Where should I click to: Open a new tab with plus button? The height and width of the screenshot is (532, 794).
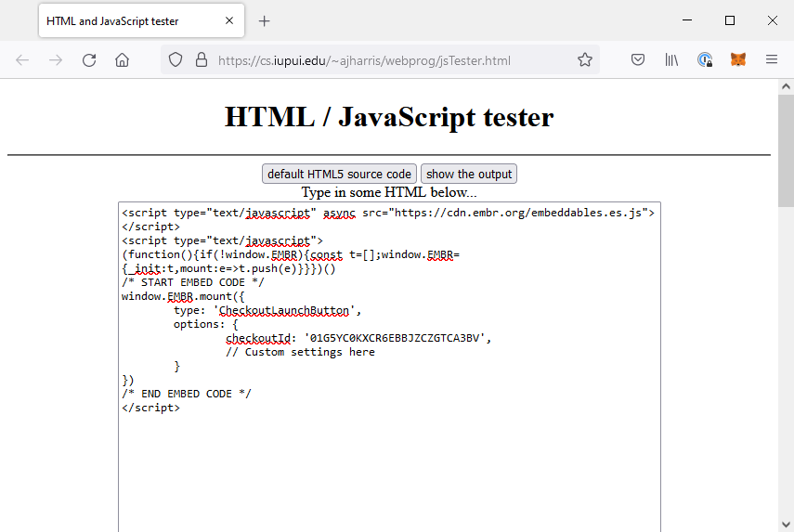264,20
